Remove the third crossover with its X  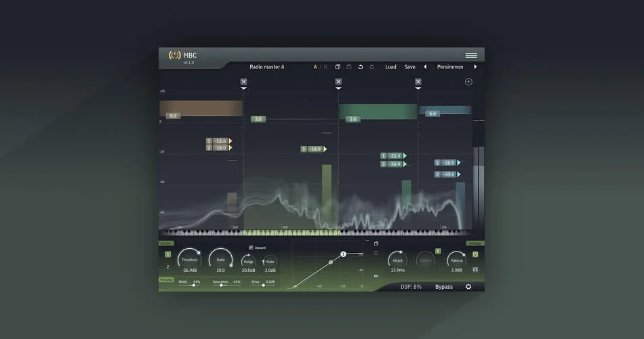tap(418, 82)
